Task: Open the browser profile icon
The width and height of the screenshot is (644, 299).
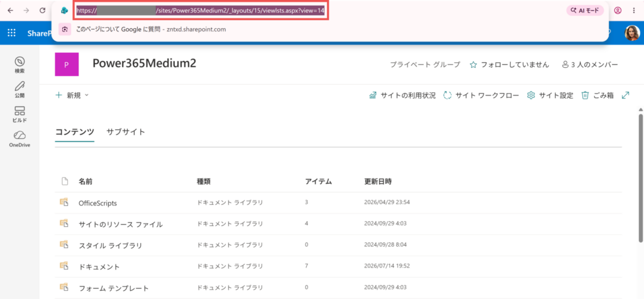Action: [x=618, y=11]
